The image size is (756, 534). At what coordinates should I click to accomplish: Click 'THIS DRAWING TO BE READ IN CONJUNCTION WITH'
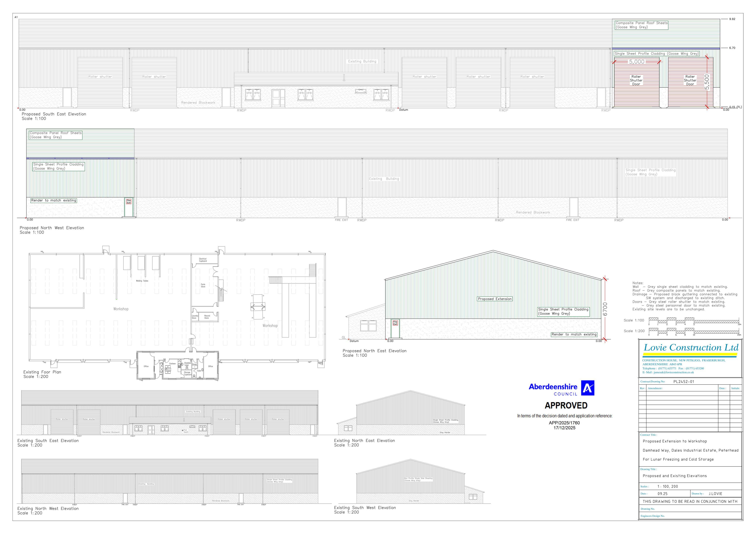tap(690, 502)
